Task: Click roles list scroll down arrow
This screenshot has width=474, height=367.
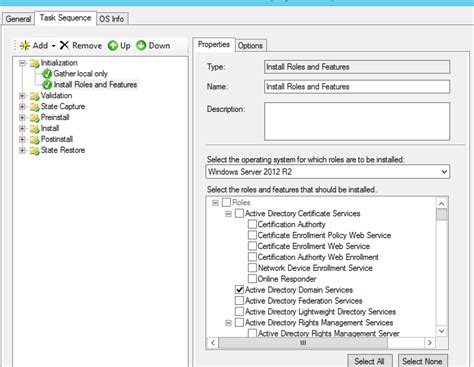Action: tap(442, 331)
